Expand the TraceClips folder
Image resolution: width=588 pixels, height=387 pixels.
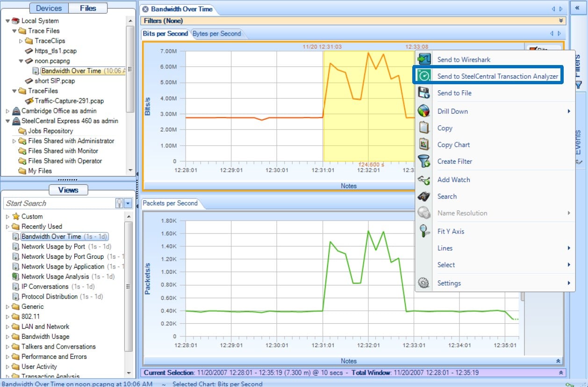click(21, 41)
